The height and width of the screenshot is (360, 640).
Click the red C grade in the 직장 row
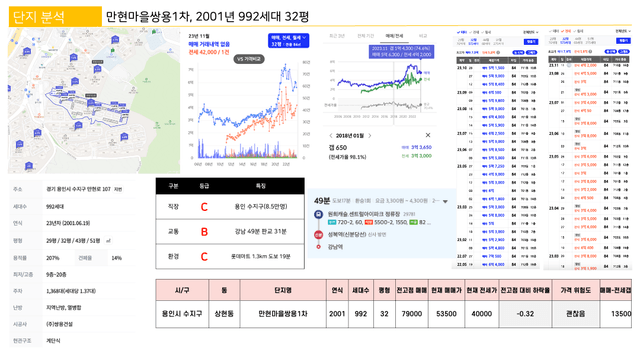click(x=204, y=207)
